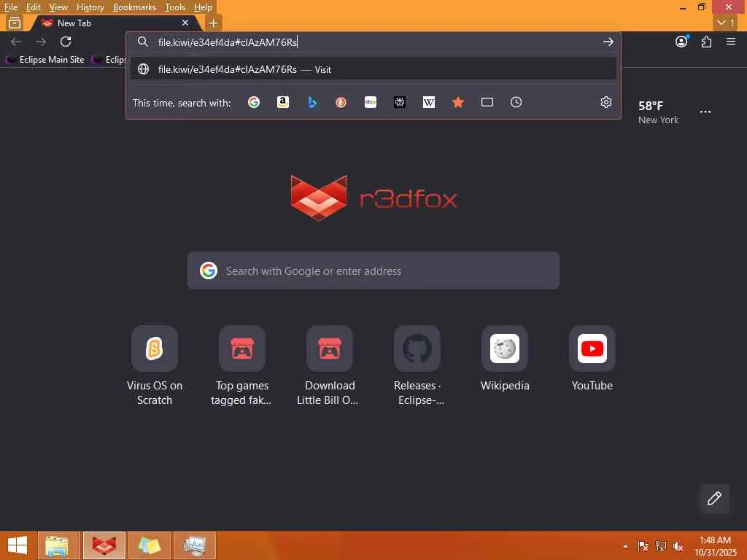Screen dimensions: 747x560
Task: Open the account profile icon
Action: coord(682,42)
